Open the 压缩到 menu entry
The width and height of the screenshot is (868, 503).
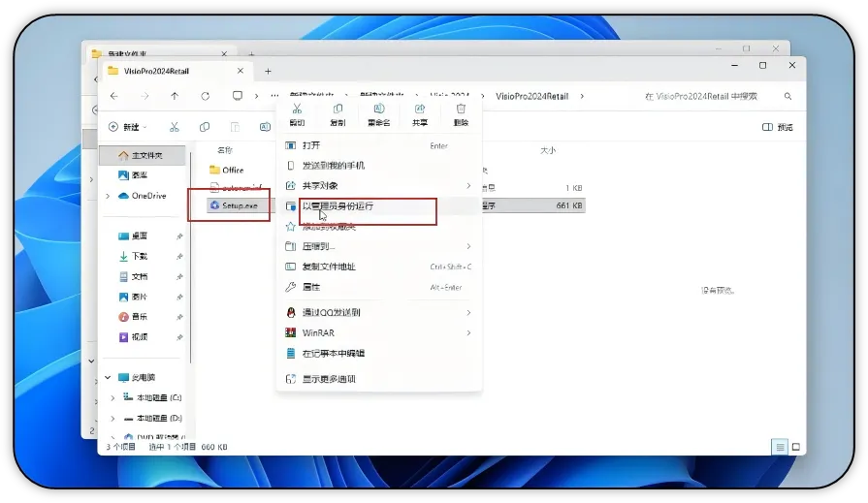pos(379,246)
